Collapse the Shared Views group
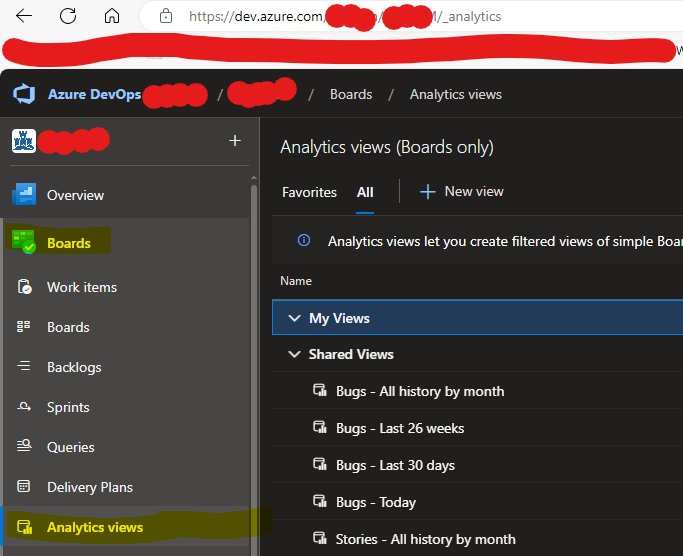This screenshot has width=683, height=556. pos(294,354)
